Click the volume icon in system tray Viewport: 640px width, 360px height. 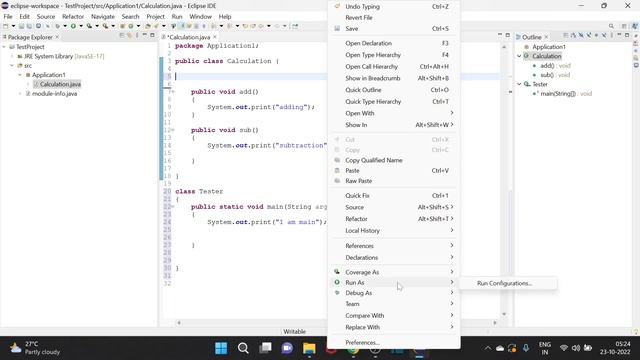pos(576,348)
